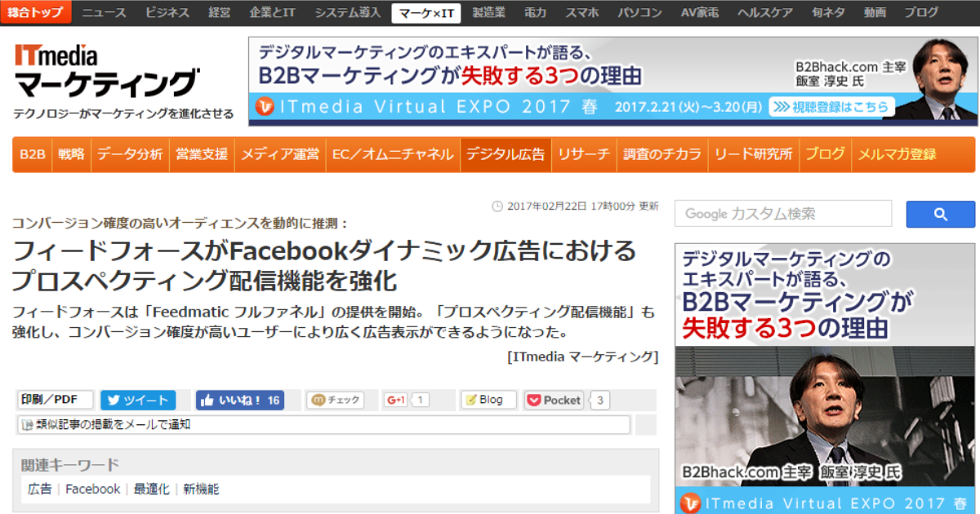Open ビジネス in top navigation

(x=167, y=12)
